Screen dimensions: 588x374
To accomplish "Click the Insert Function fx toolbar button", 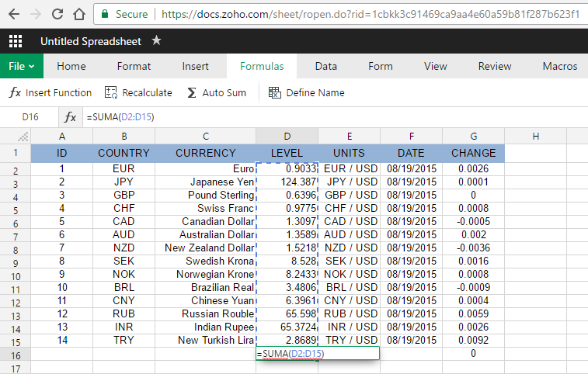I will tap(50, 92).
